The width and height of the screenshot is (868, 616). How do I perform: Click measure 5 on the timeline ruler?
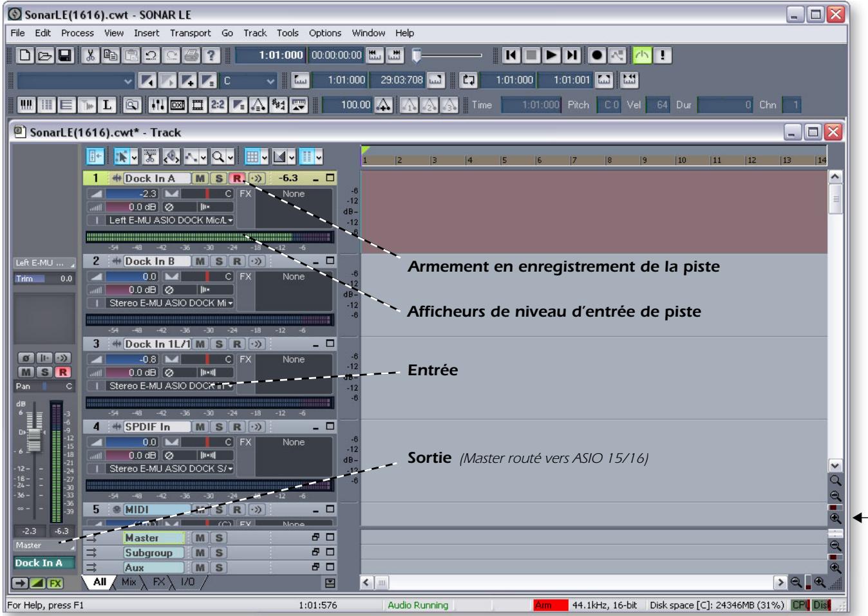pos(504,160)
